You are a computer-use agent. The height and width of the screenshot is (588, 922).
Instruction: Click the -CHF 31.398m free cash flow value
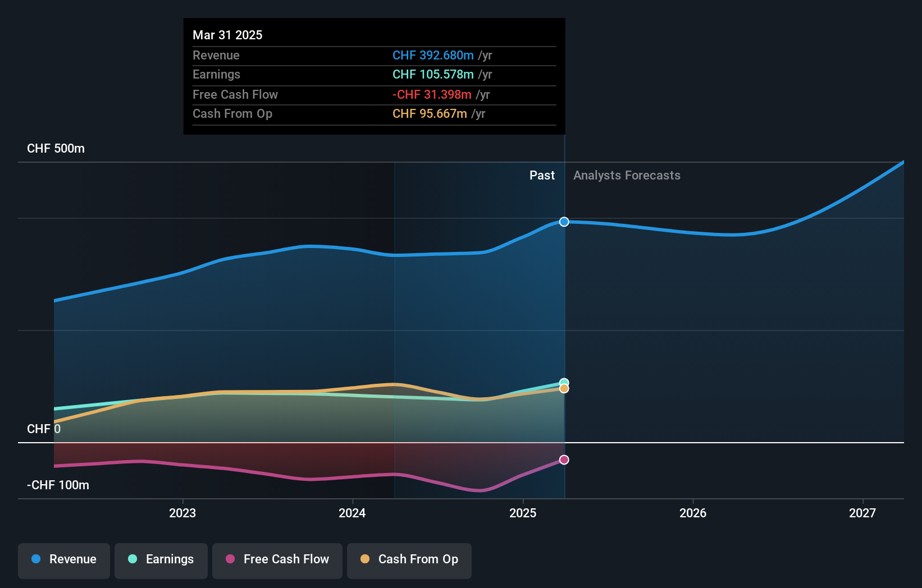click(432, 95)
